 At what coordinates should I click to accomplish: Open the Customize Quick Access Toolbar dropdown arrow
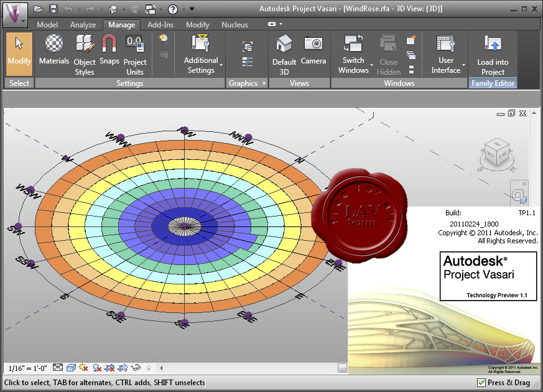point(192,9)
